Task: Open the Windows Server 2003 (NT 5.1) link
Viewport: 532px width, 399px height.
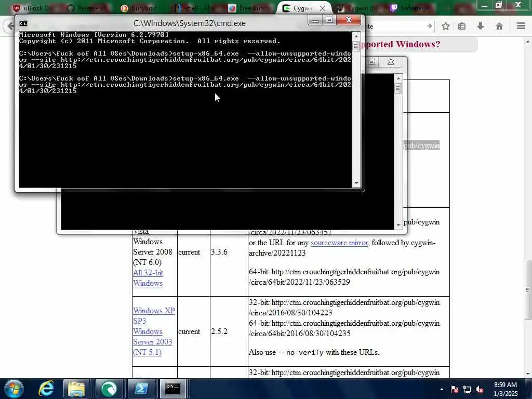Action: point(153,342)
